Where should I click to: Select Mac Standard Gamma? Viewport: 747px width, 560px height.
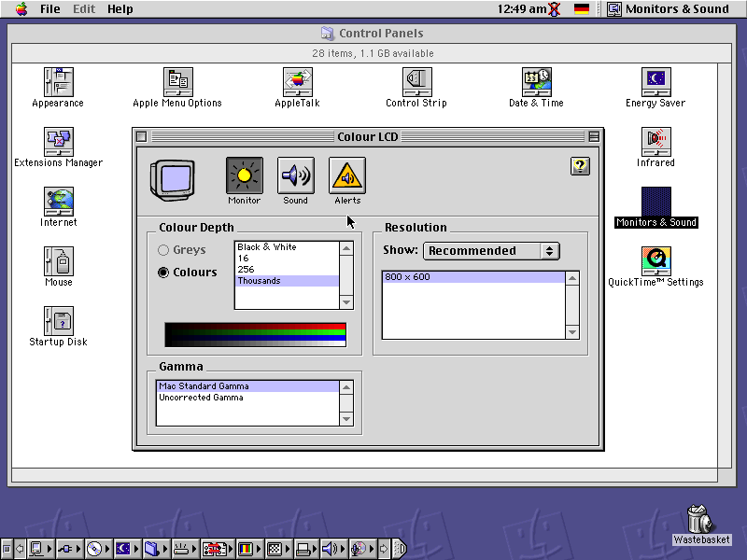click(x=247, y=386)
